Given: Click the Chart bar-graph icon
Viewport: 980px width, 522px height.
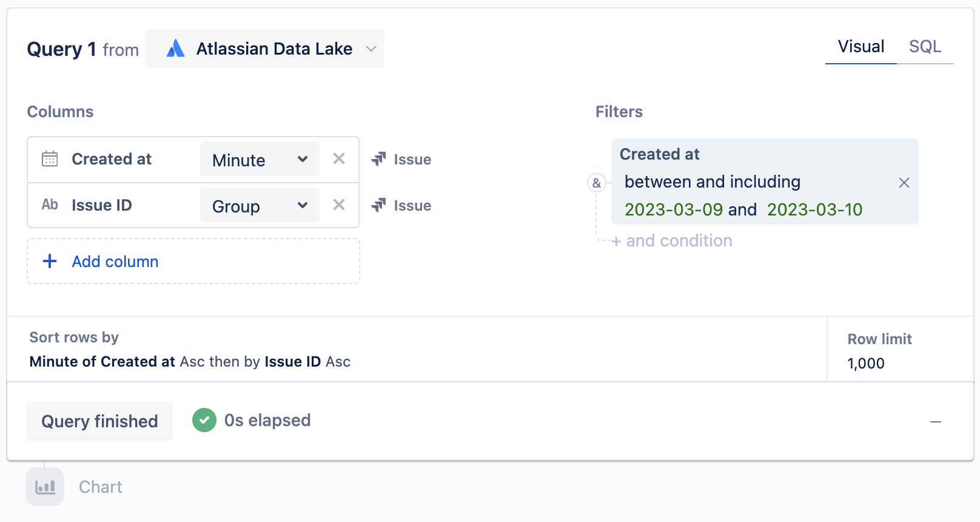Looking at the screenshot, I should pos(45,487).
